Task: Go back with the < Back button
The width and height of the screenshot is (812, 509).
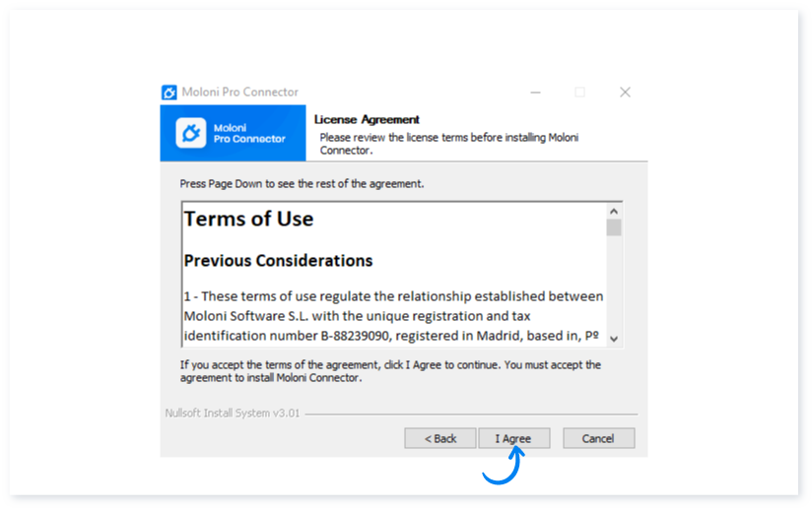Action: click(440, 438)
